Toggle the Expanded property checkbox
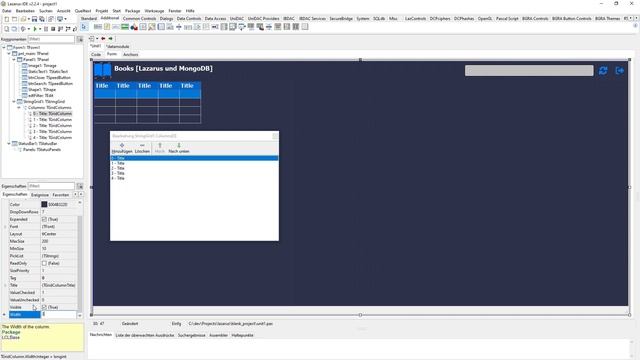This screenshot has height=360, width=640. tap(44, 219)
